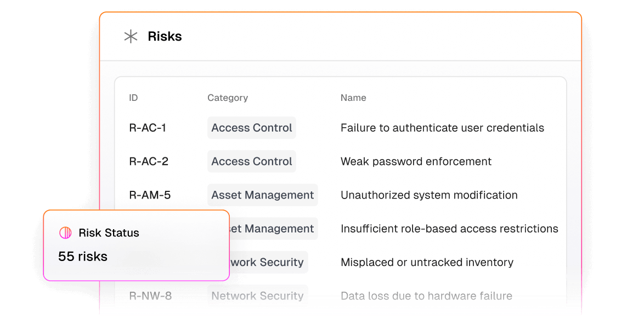This screenshot has height=329, width=644.
Task: Open the Risks panel heading
Action: pos(165,37)
